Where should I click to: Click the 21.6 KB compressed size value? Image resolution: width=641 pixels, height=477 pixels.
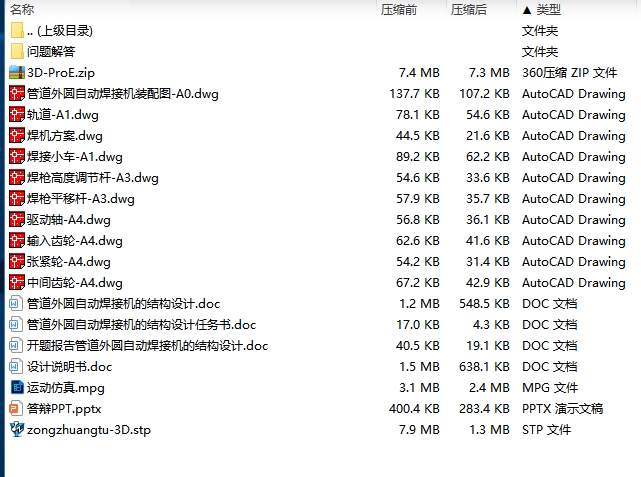(x=488, y=136)
